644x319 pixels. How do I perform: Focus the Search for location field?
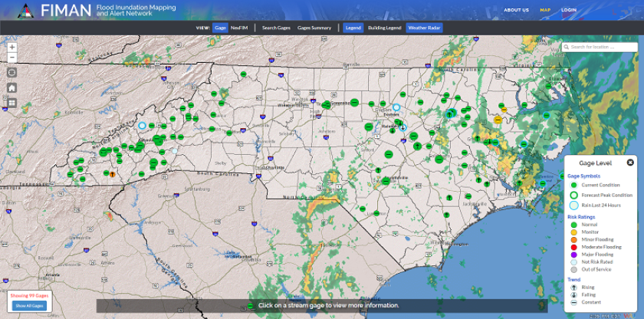tap(600, 48)
